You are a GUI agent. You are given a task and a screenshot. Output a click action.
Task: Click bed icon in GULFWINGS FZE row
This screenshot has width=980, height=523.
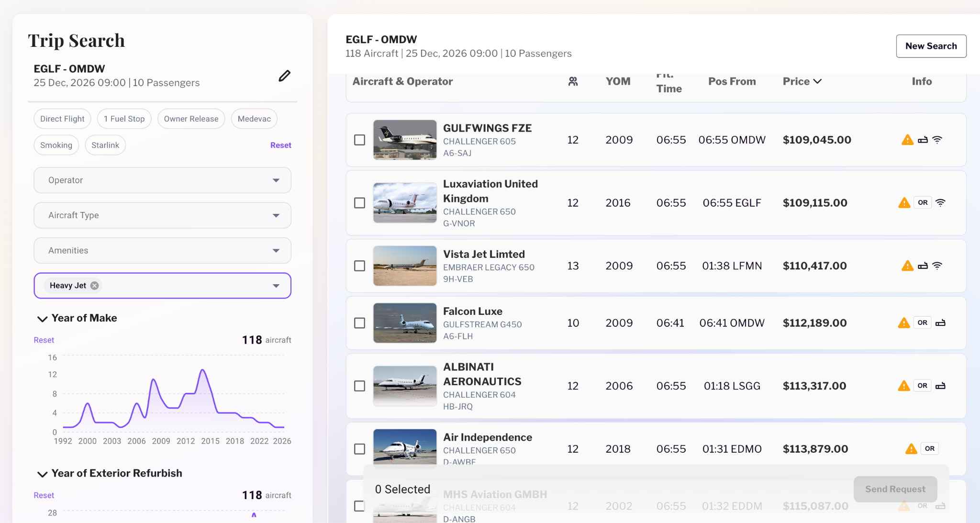(x=923, y=140)
